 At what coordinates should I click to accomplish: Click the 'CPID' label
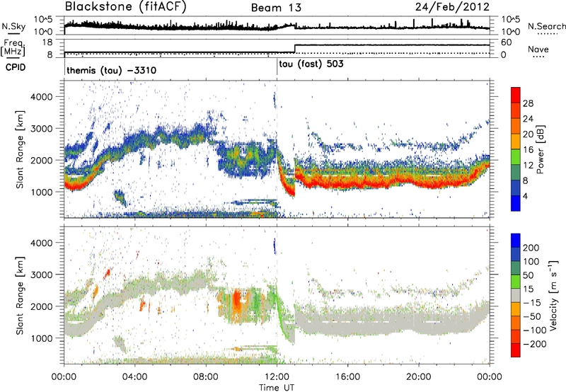coord(16,67)
